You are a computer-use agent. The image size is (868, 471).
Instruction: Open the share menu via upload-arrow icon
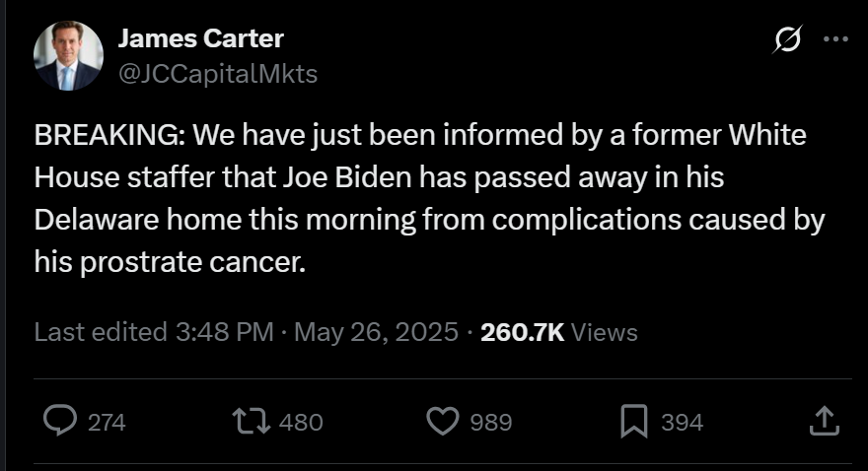click(823, 422)
